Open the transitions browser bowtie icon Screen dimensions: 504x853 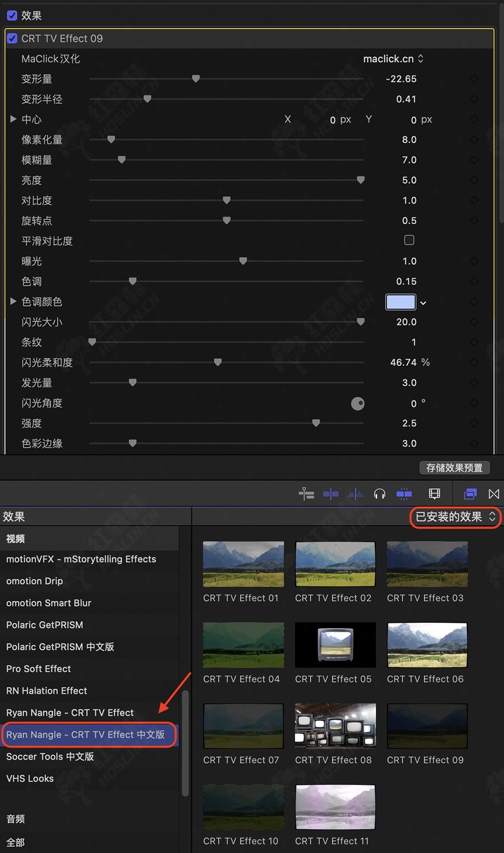click(x=494, y=494)
